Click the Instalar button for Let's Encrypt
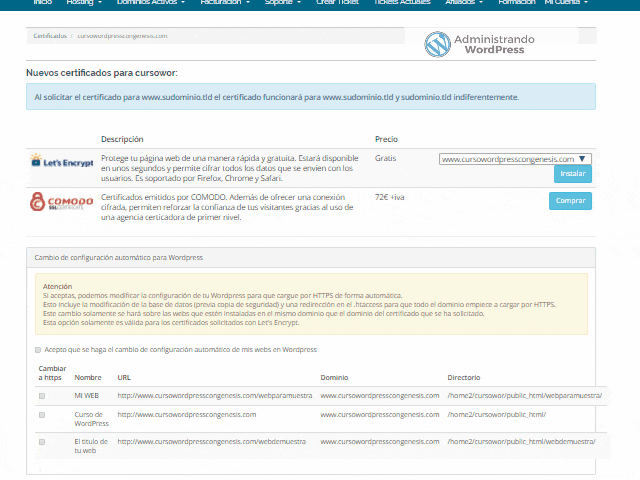This screenshot has width=640, height=480. coord(573,174)
